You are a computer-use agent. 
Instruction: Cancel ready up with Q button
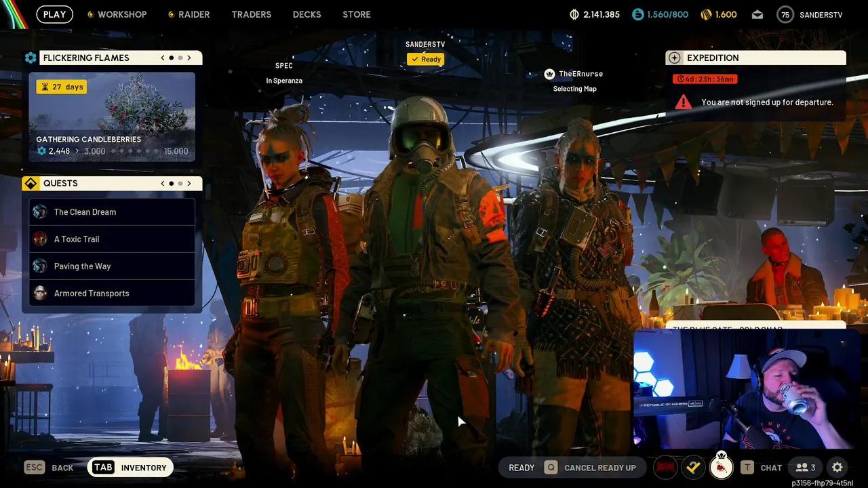590,468
